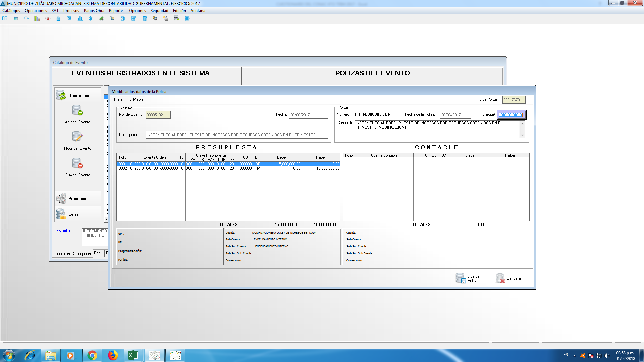Click Cancelar button
The width and height of the screenshot is (644, 362).
coord(508,278)
